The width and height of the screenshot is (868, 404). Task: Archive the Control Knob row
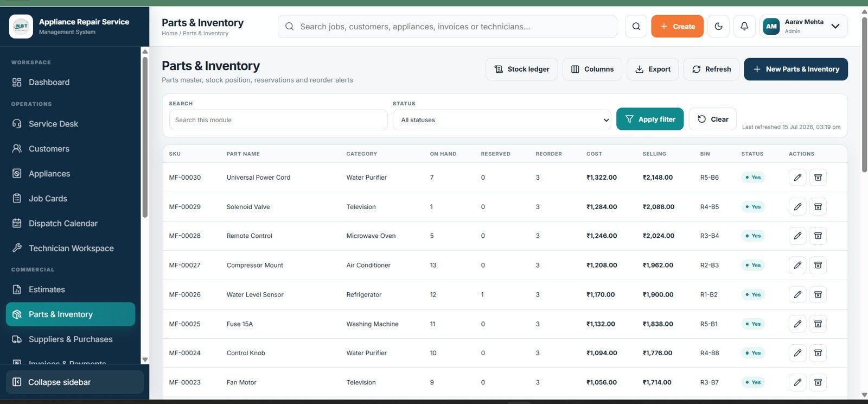(818, 353)
